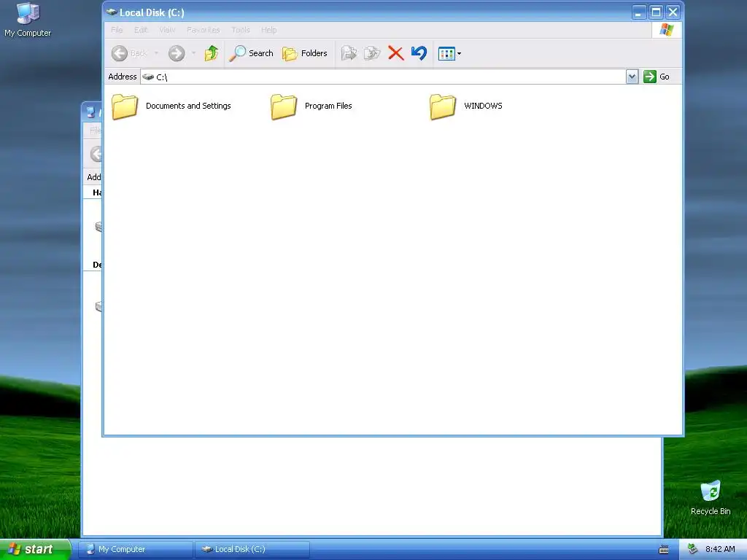Screen dimensions: 747x560
Task: Click Back button in My Computer window behind
Action: click(97, 154)
